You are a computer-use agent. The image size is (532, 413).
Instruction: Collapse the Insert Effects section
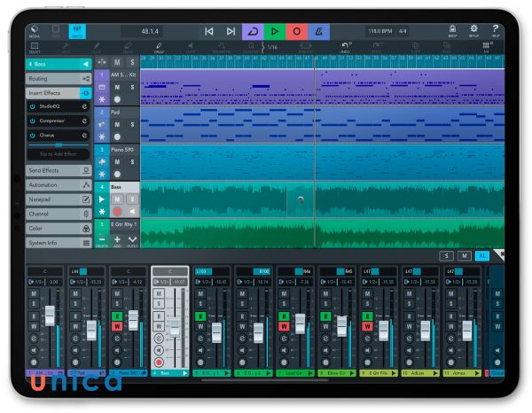(59, 93)
